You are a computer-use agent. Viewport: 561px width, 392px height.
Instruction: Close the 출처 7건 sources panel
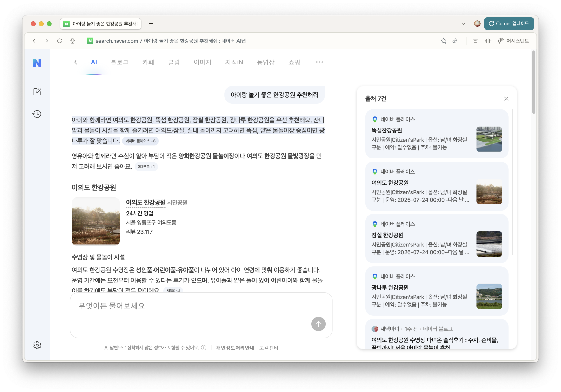pos(506,99)
